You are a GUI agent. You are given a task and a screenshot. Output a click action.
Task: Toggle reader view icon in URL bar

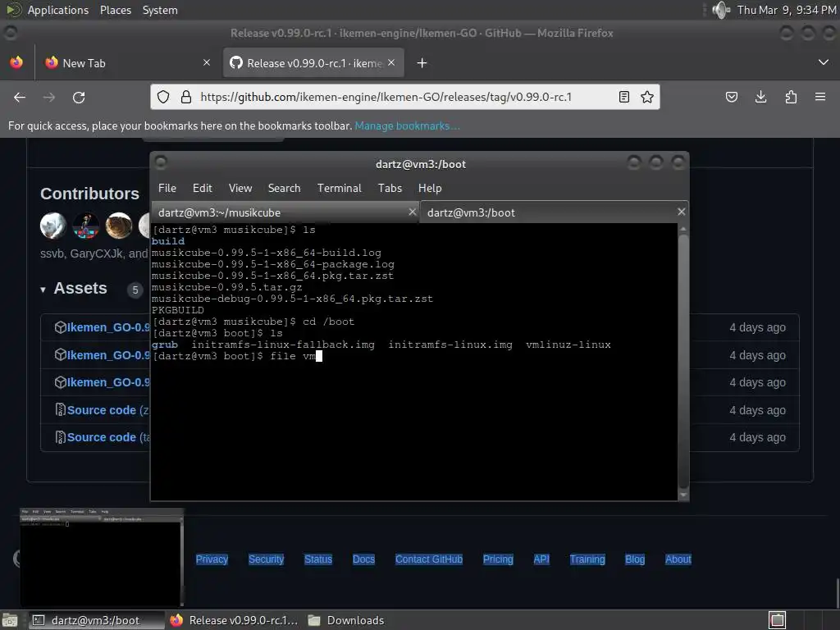tap(623, 97)
